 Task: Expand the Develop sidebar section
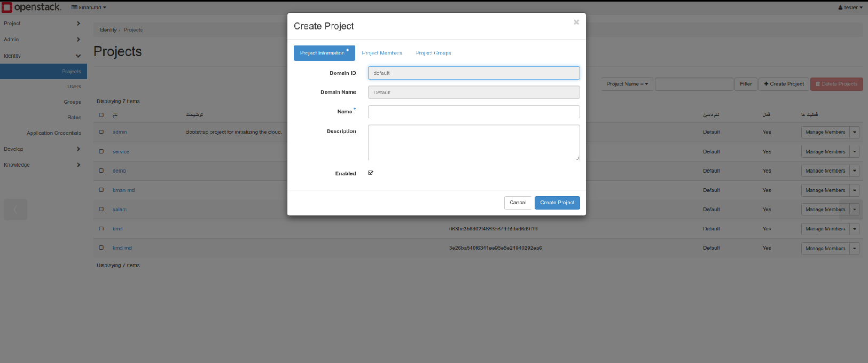coord(43,149)
